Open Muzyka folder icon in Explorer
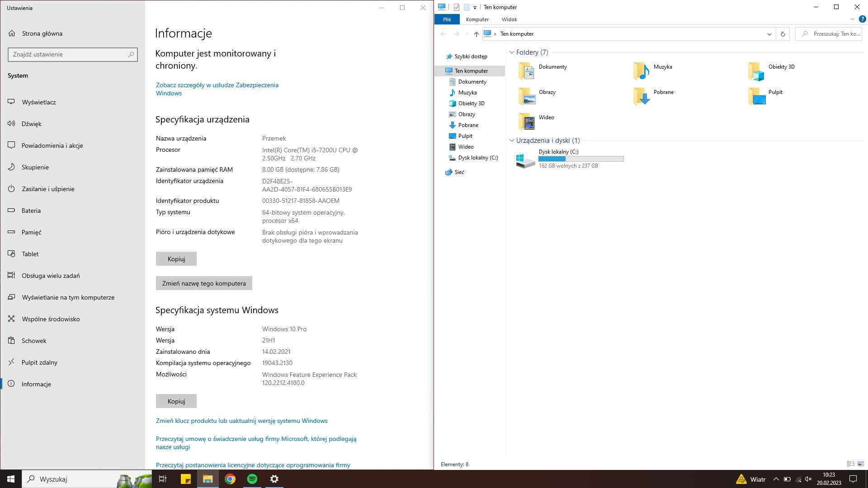 tap(642, 71)
